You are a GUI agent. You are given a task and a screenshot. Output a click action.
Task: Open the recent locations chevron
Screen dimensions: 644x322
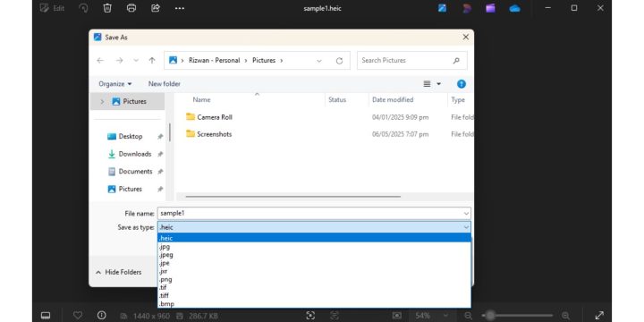pyautogui.click(x=136, y=61)
